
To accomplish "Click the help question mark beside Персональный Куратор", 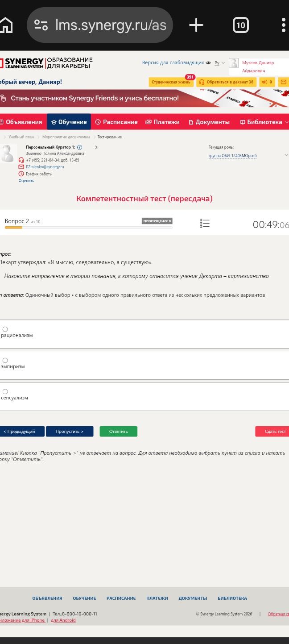I will pos(79,147).
